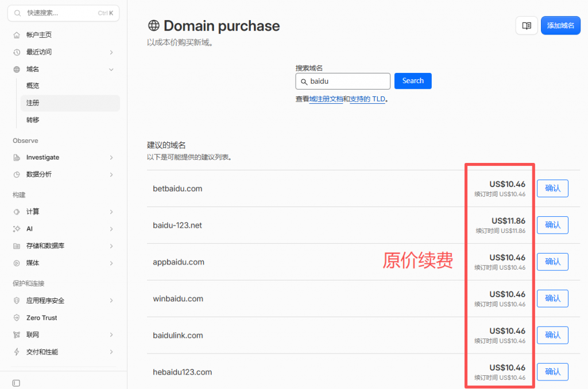
Task: Click the 应用程序安全 shield icon
Action: tap(17, 301)
